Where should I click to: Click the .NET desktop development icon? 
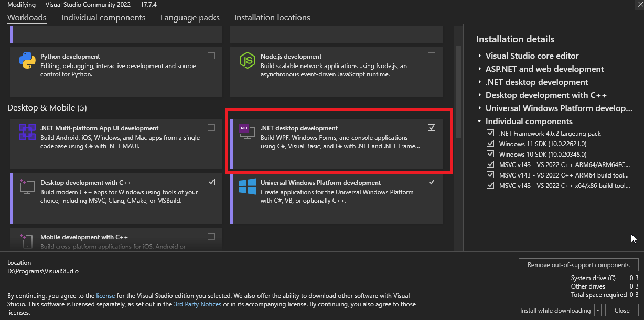click(x=247, y=132)
